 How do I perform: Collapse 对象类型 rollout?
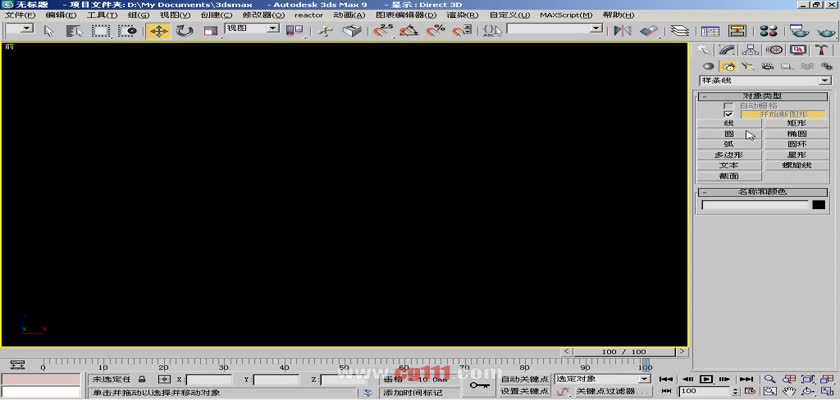point(763,96)
